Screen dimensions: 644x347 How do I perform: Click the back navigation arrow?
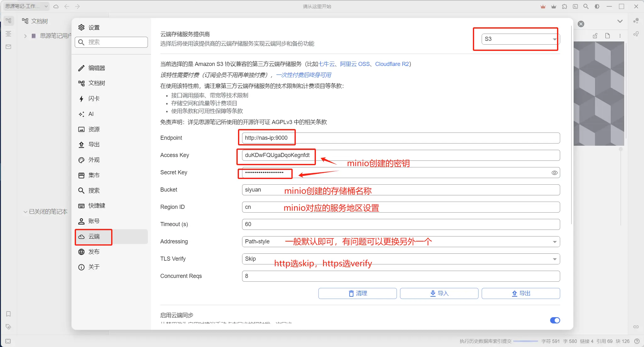[x=67, y=6]
